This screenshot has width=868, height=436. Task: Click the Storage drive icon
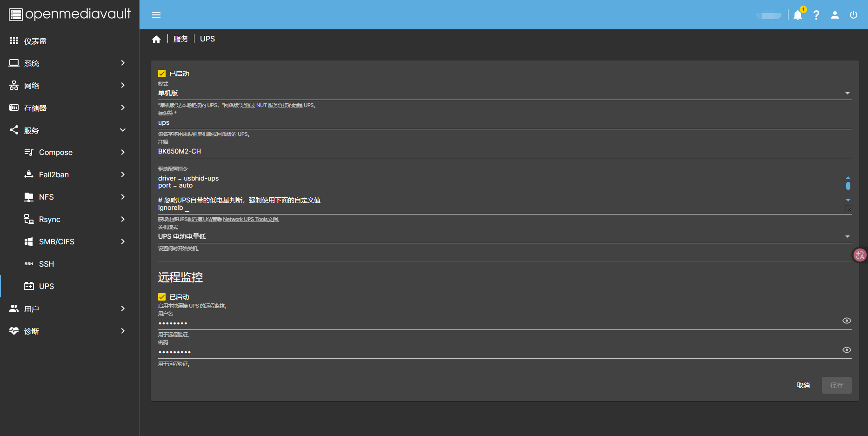[x=14, y=108]
